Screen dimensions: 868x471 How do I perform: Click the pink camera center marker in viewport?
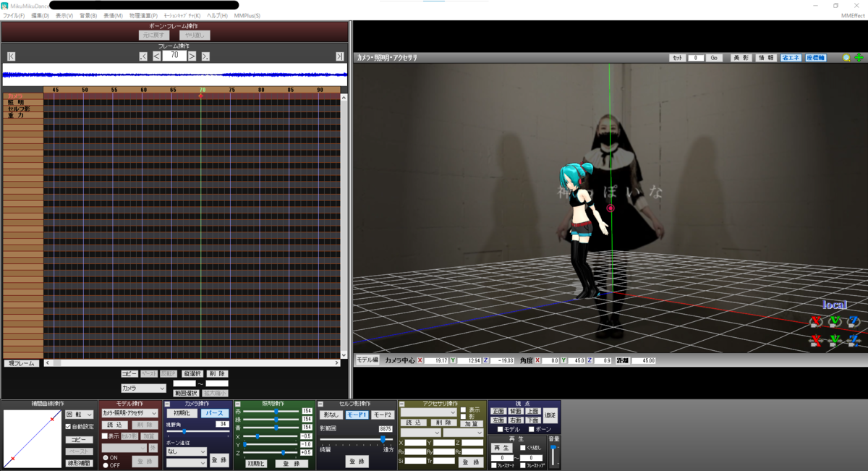610,208
